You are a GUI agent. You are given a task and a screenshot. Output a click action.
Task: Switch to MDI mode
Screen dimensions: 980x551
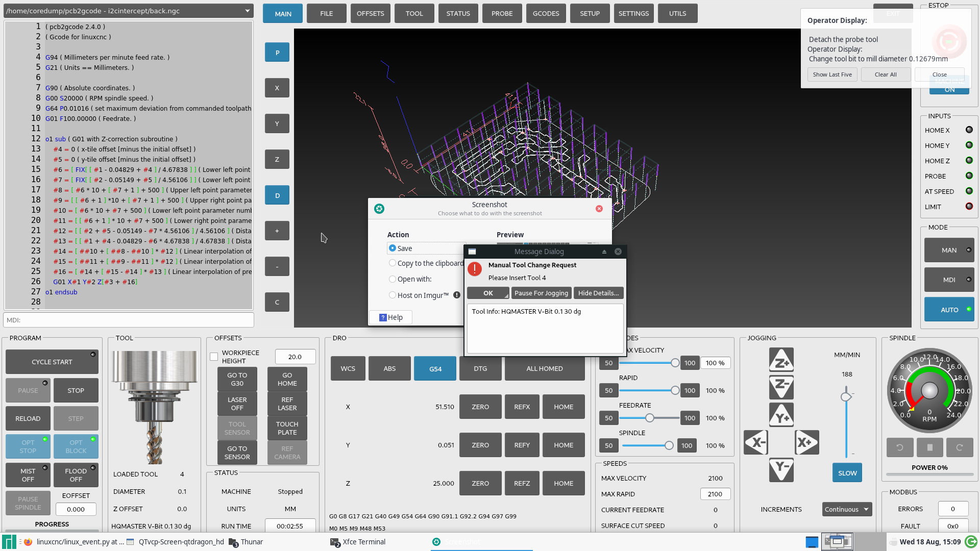(949, 280)
